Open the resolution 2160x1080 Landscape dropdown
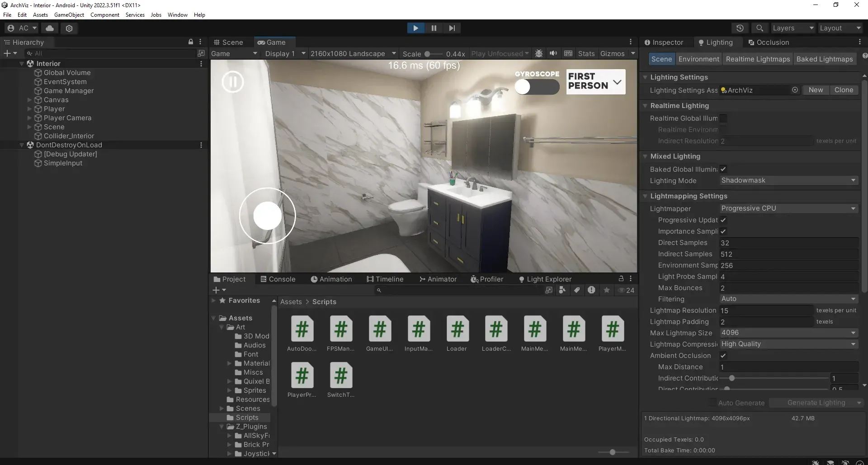 (x=353, y=53)
